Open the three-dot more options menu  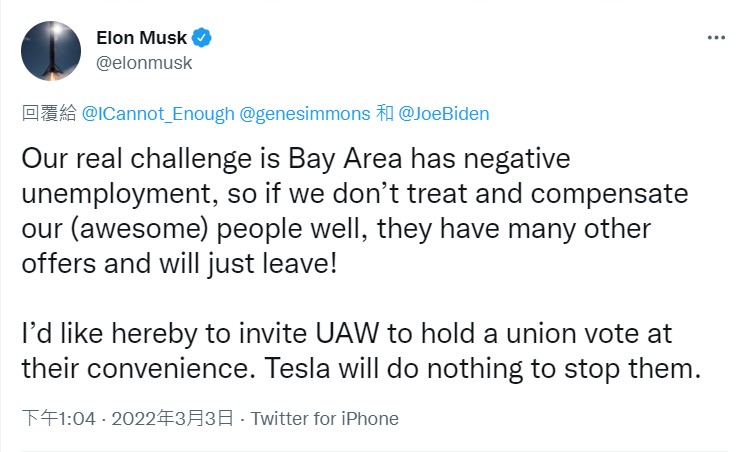(716, 38)
